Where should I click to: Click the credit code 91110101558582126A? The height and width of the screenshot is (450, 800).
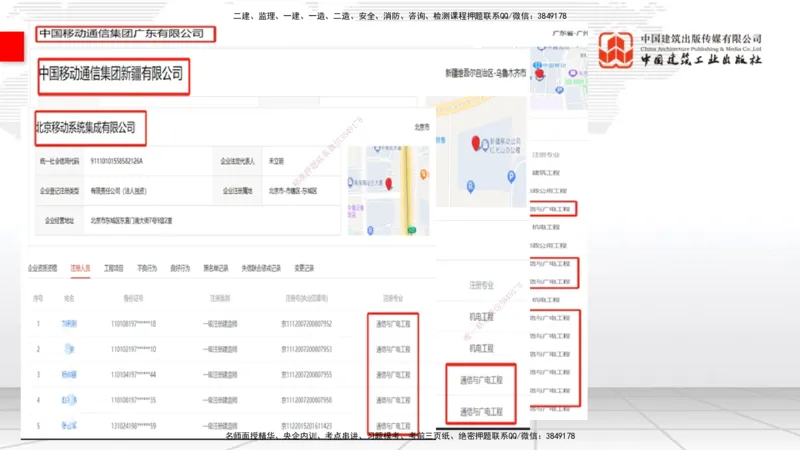[x=117, y=161]
